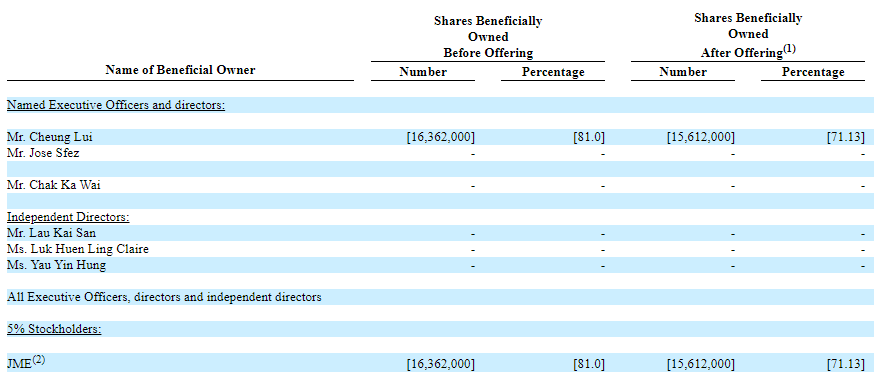879x383 pixels.
Task: Click the 'Shares Beneficially Owned Before Offering' header
Action: 488,37
